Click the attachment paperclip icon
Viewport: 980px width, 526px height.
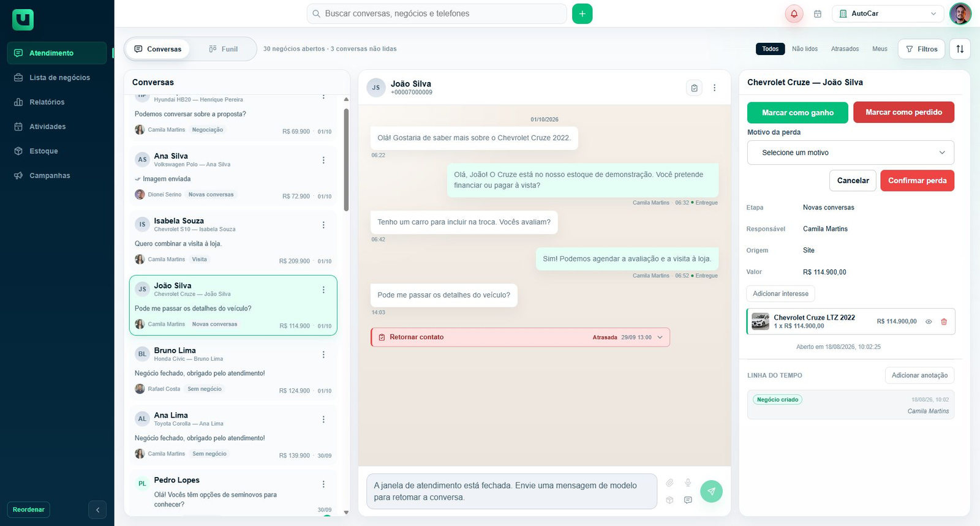(x=669, y=483)
